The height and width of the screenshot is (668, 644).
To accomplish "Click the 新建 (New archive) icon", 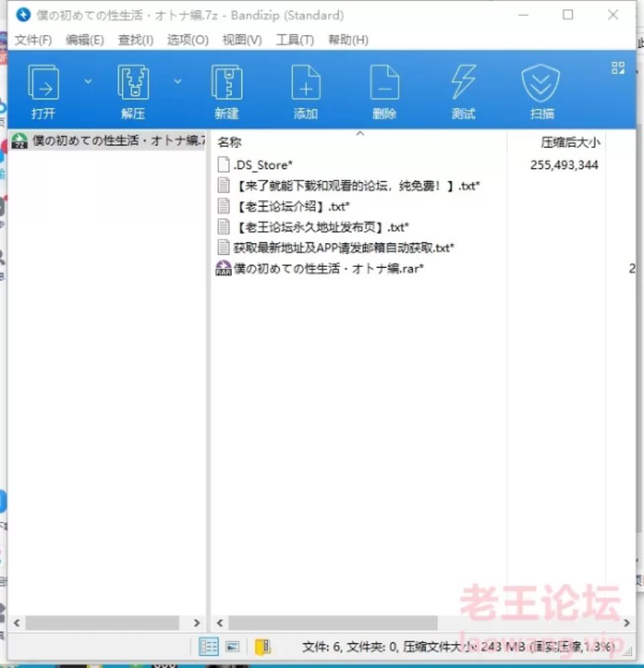I will pos(227,82).
